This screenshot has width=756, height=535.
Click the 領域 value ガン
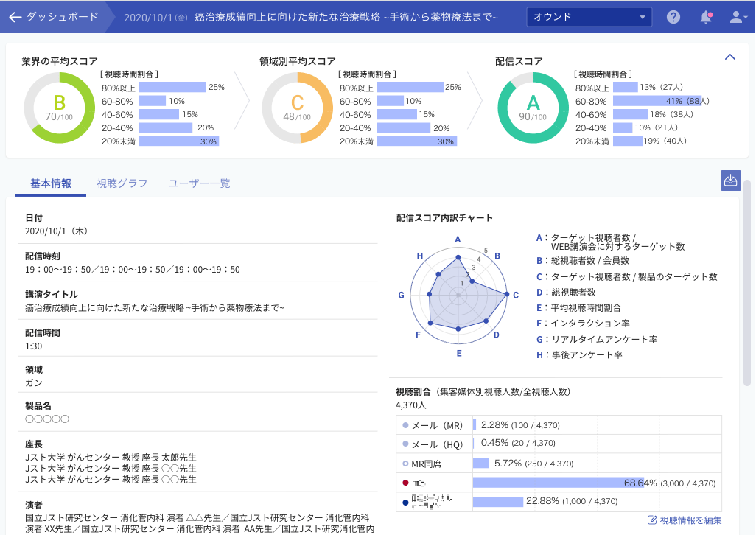tap(34, 382)
